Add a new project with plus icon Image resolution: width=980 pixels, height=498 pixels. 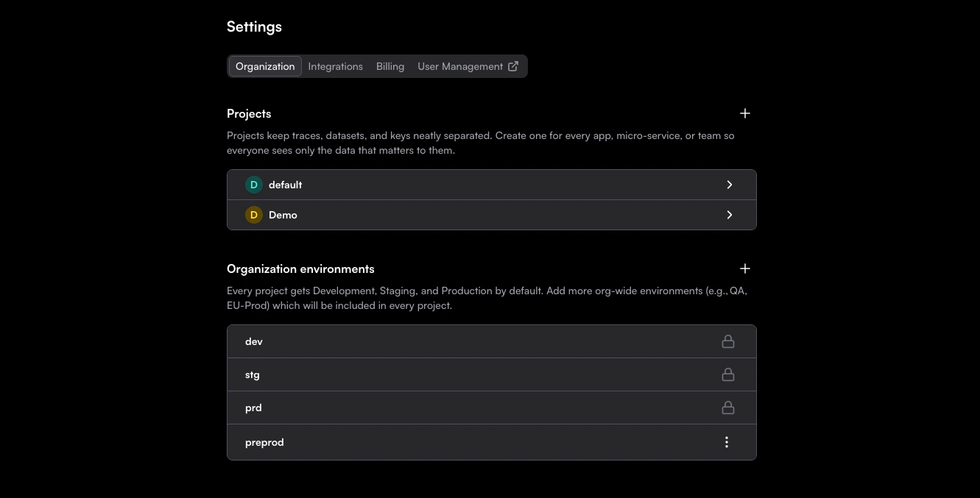point(745,113)
